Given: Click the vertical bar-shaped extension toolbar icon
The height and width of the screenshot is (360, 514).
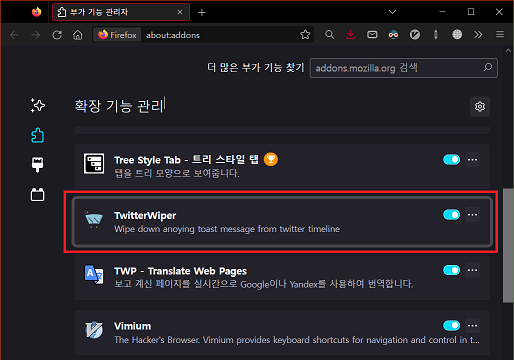Looking at the screenshot, I should (x=436, y=34).
